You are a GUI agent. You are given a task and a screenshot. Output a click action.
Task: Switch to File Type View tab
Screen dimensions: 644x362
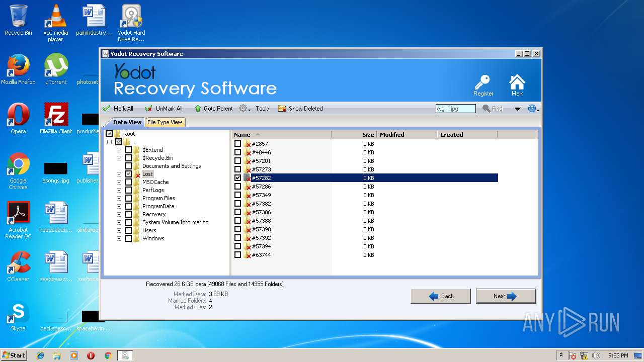[165, 122]
